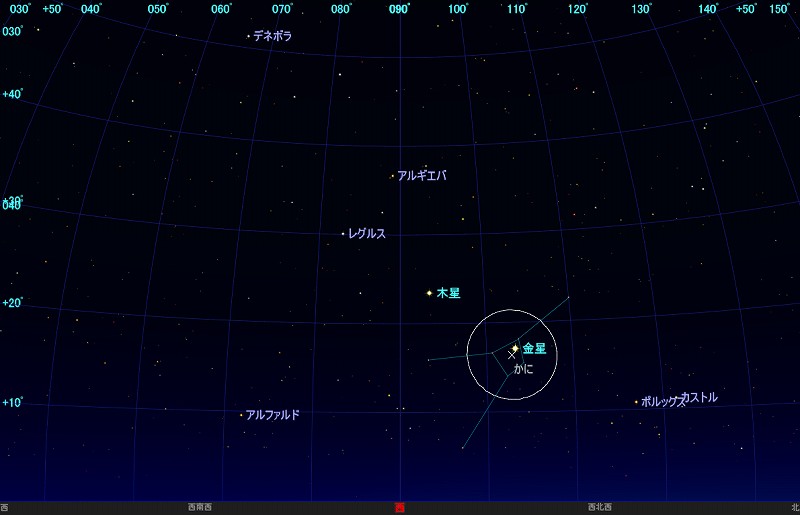Click the 木星 text label
Screen dimensions: 800x515
click(448, 293)
